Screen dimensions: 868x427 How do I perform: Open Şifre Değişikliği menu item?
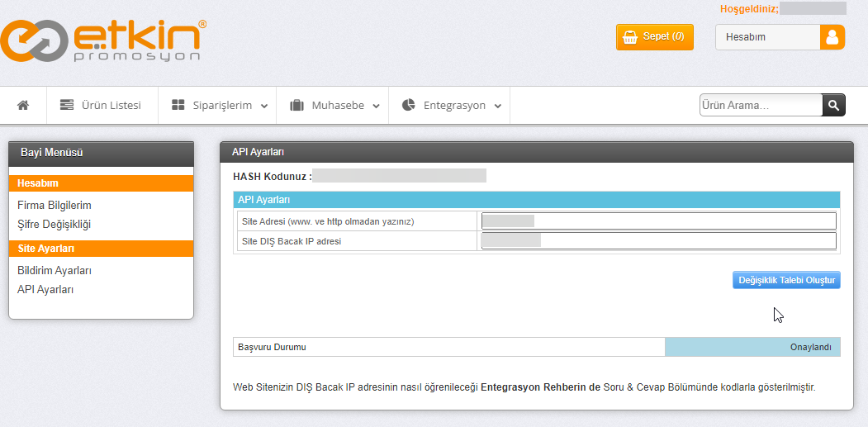(x=54, y=225)
